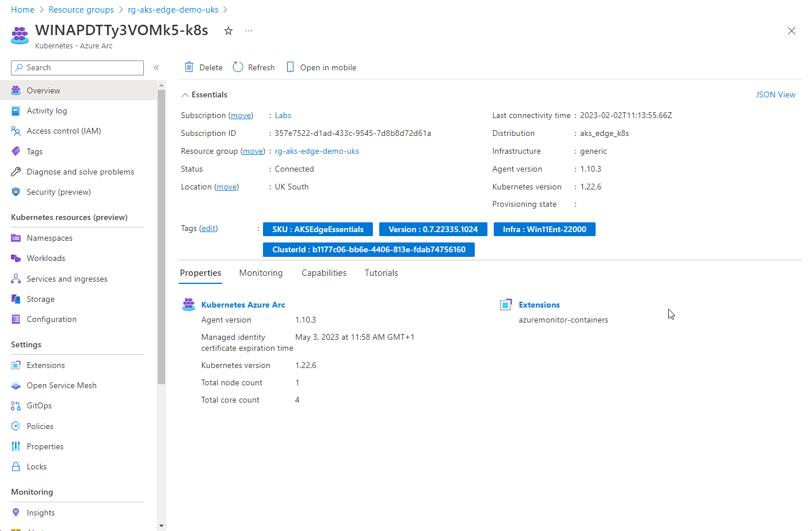Open more options ellipsis next to title

[249, 31]
